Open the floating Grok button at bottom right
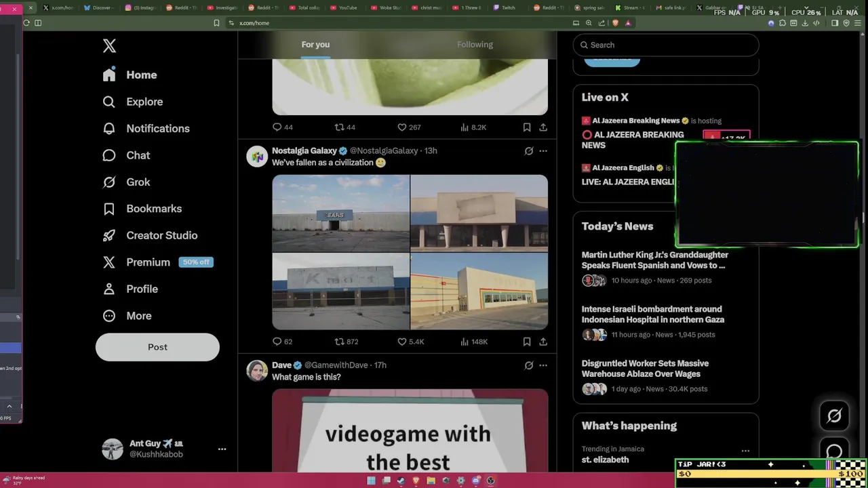This screenshot has width=868, height=488. pyautogui.click(x=834, y=416)
